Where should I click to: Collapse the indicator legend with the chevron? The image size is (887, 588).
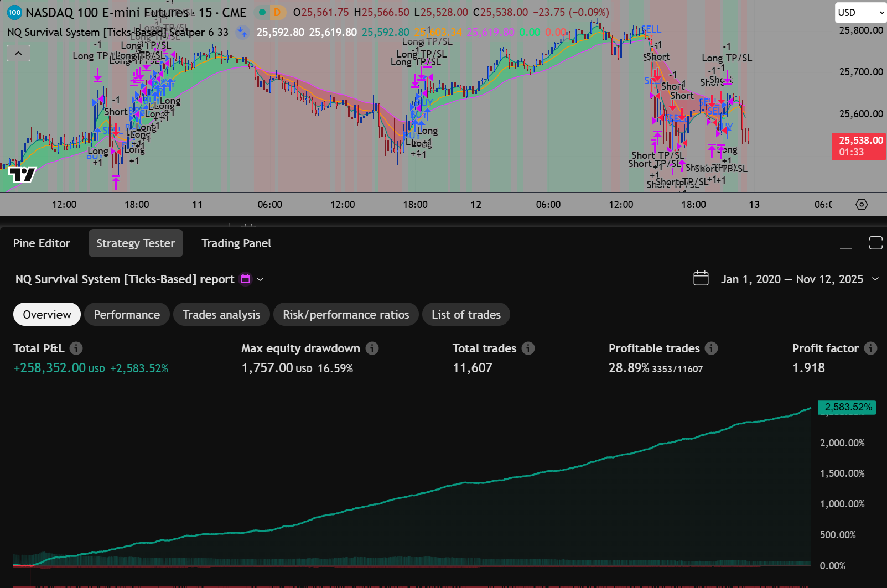click(x=18, y=53)
